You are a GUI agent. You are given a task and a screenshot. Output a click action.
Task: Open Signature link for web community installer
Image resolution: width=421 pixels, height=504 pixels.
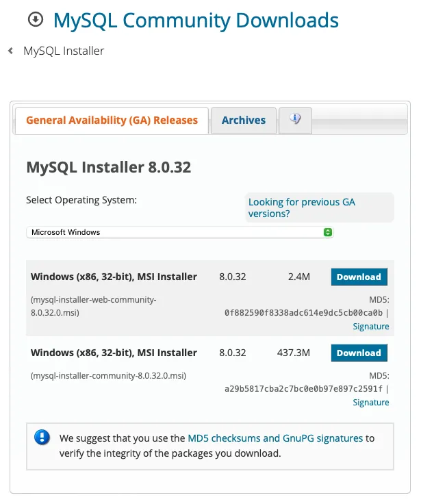tap(371, 326)
